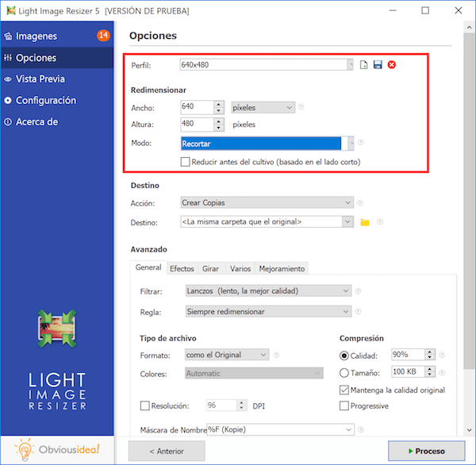Select Opciones in sidebar

click(57, 58)
